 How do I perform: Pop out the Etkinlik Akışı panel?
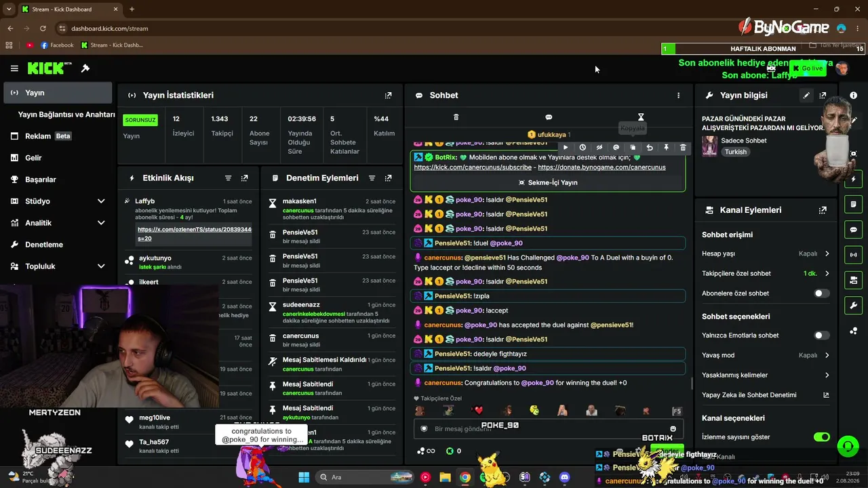click(x=244, y=178)
